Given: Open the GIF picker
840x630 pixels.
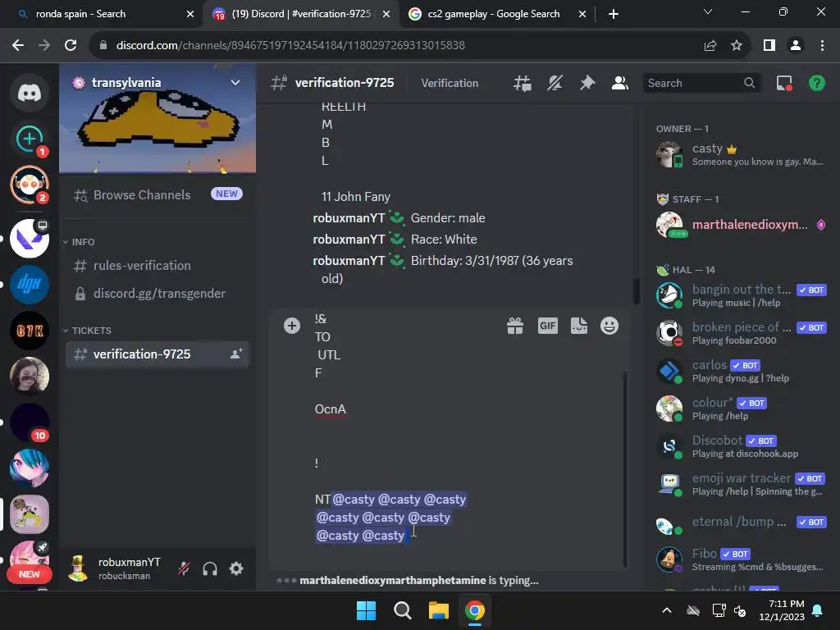Looking at the screenshot, I should pyautogui.click(x=547, y=326).
